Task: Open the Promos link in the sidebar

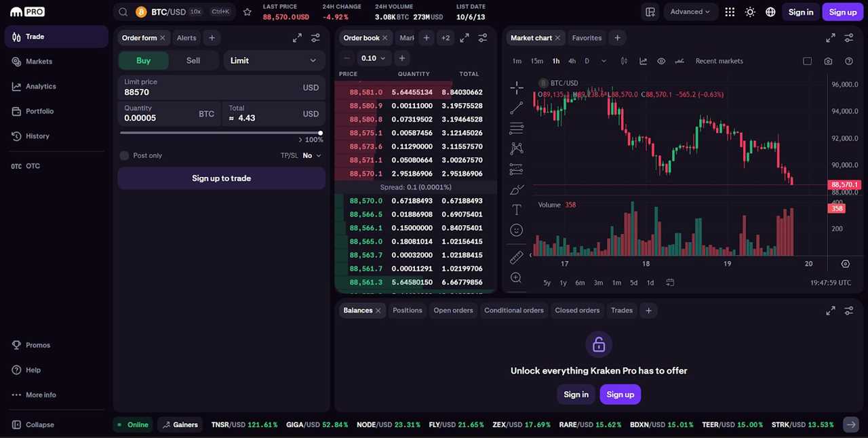Action: (37, 344)
